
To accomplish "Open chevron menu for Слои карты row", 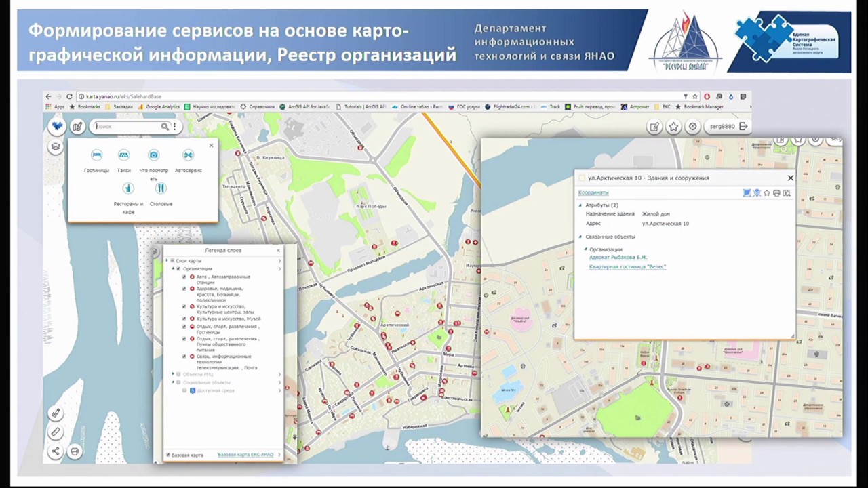I will pyautogui.click(x=279, y=261).
